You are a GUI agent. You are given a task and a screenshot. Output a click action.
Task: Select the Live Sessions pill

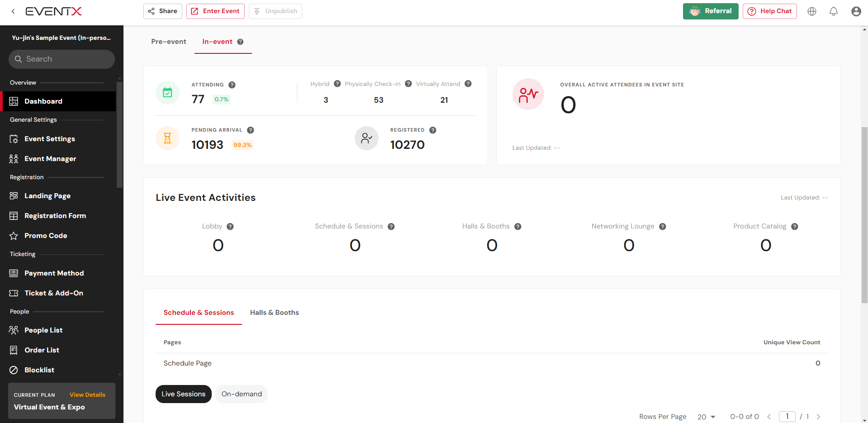(184, 394)
